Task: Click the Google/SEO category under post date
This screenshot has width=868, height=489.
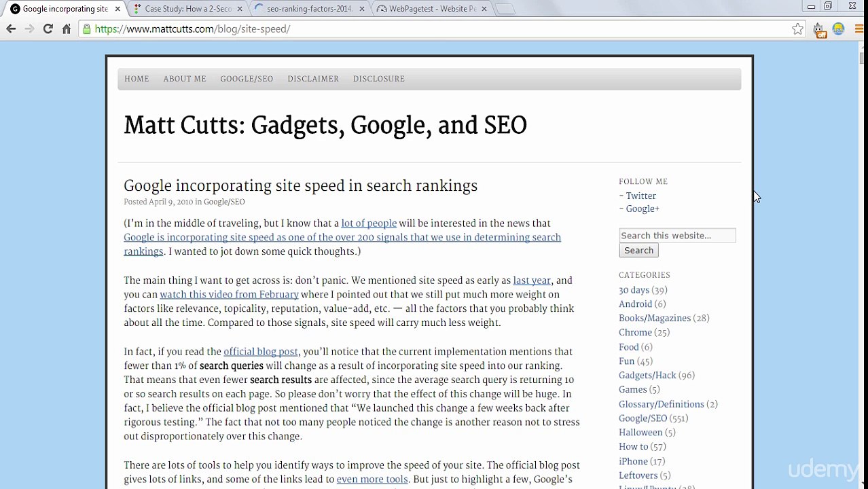Action: pos(224,202)
